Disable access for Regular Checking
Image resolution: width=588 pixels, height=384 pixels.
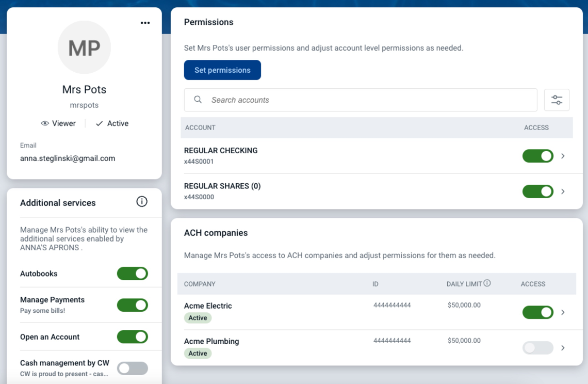[537, 156]
